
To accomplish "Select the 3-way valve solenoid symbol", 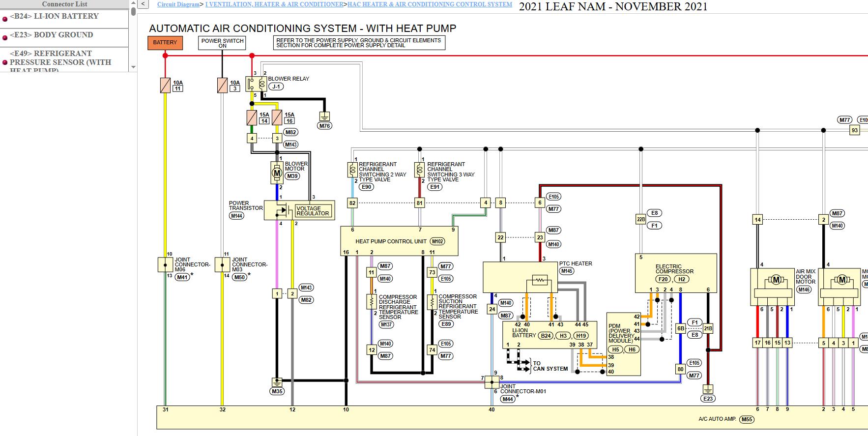I will pos(419,170).
